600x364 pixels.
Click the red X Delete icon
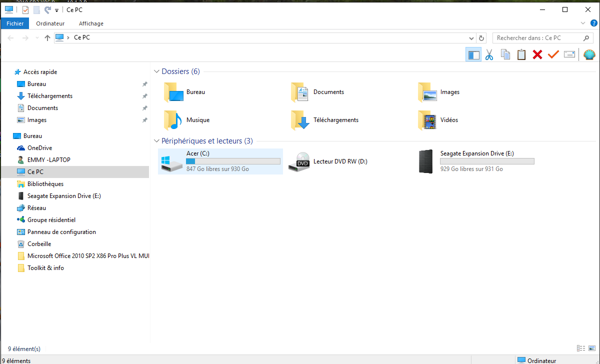tap(537, 54)
